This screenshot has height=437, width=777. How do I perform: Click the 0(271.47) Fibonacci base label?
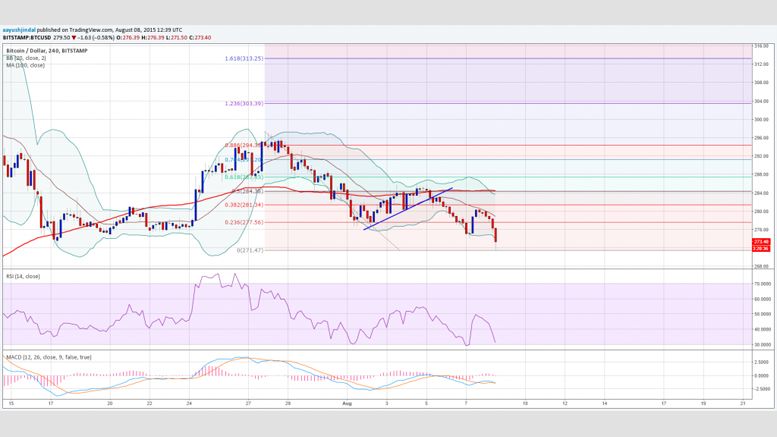250,250
